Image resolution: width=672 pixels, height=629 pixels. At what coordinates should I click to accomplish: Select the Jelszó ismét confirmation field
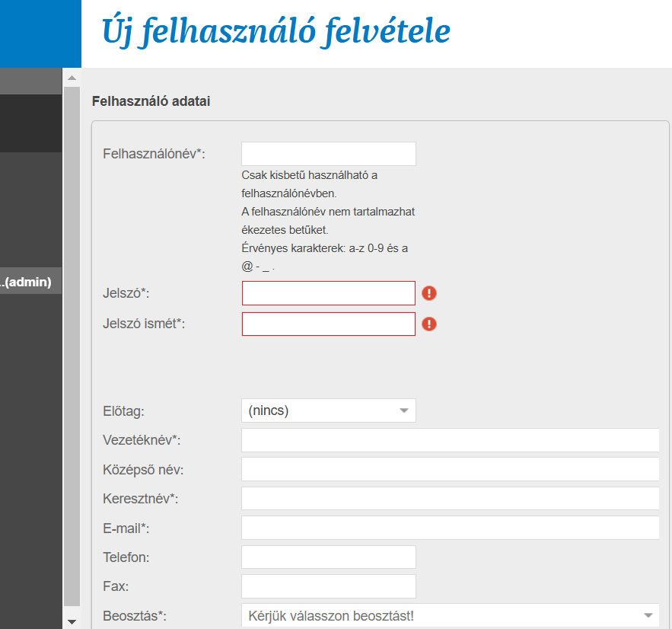point(328,324)
